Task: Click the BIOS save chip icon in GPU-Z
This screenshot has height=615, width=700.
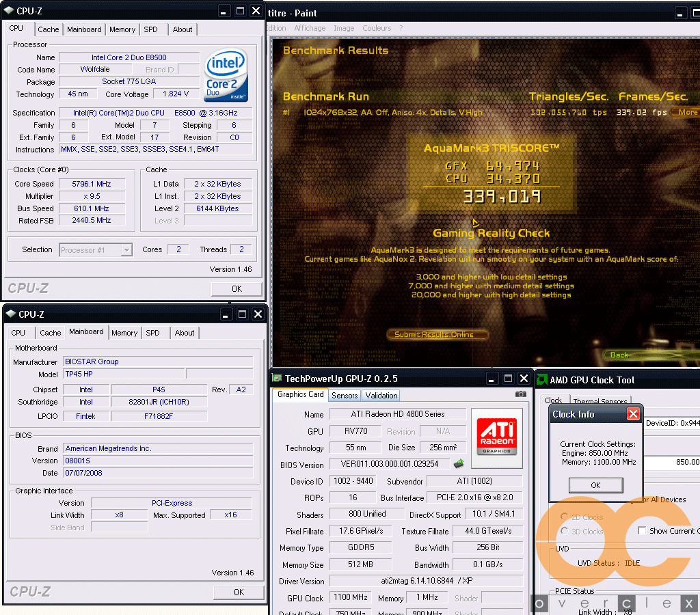Action: point(459,464)
